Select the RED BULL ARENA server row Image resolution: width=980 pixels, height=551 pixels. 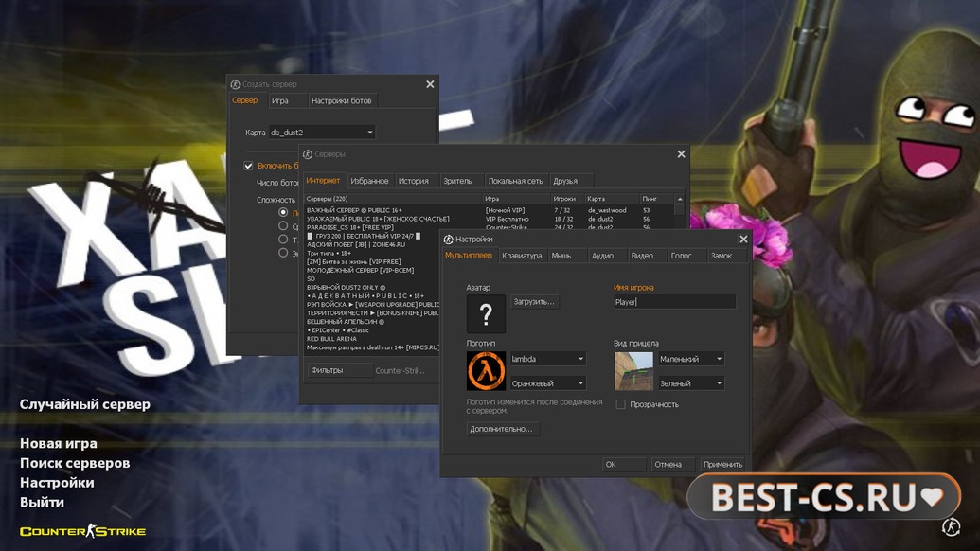click(372, 339)
